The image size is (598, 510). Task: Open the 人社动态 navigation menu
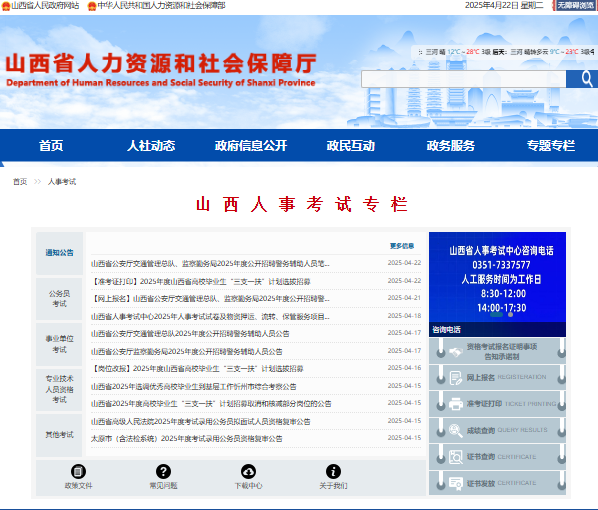[151, 145]
